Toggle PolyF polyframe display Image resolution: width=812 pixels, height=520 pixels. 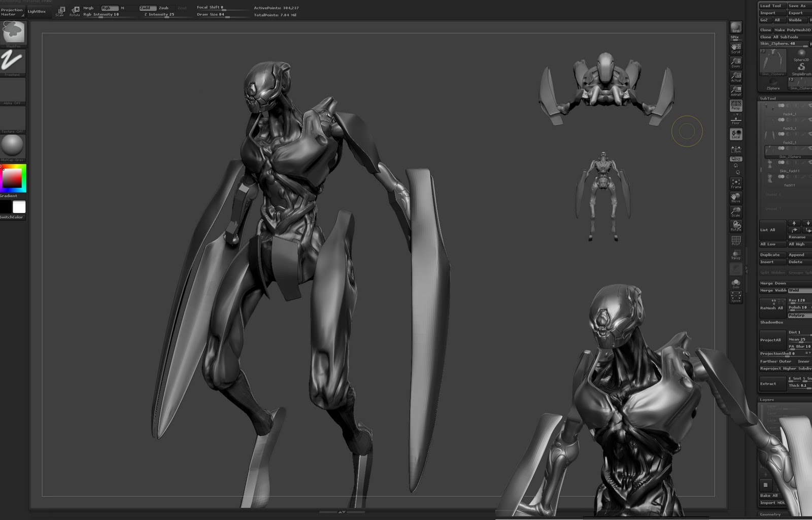point(736,240)
